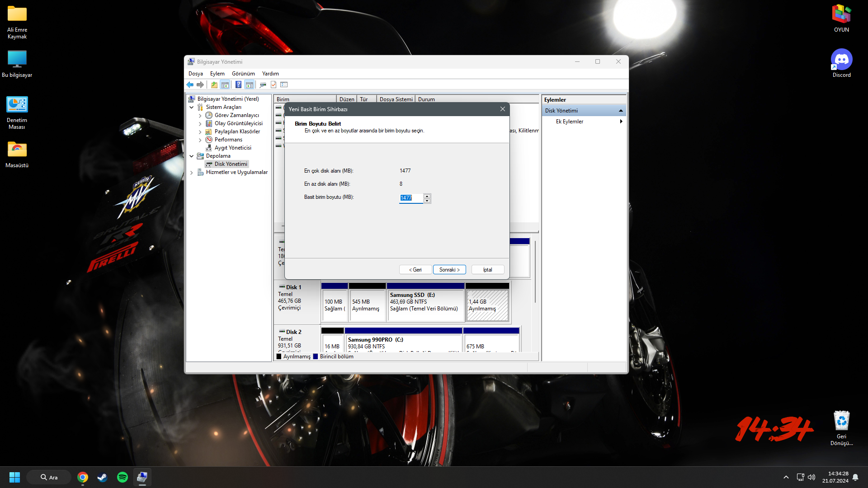This screenshot has height=488, width=868.
Task: Select the 1,44 GB Ayrılmamış partition
Action: click(x=487, y=302)
